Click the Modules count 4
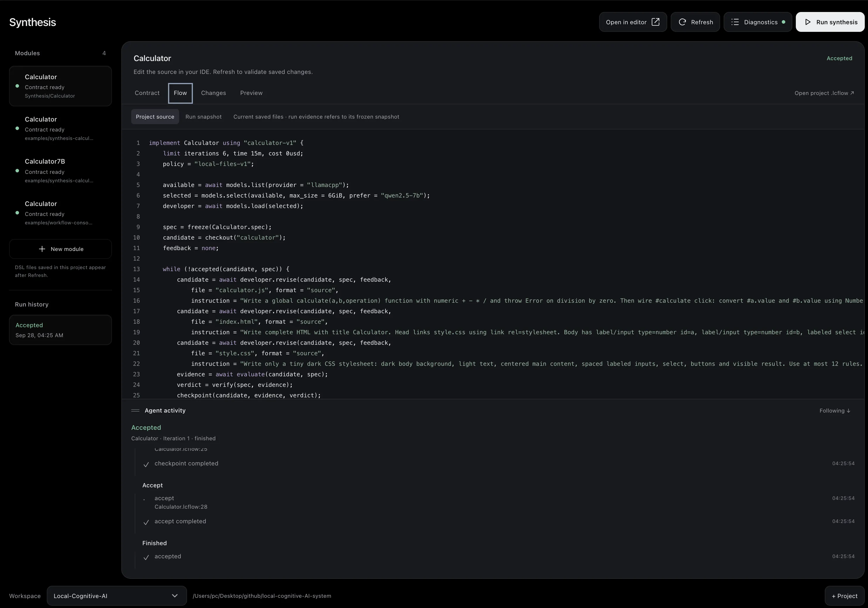The height and width of the screenshot is (608, 868). (104, 53)
